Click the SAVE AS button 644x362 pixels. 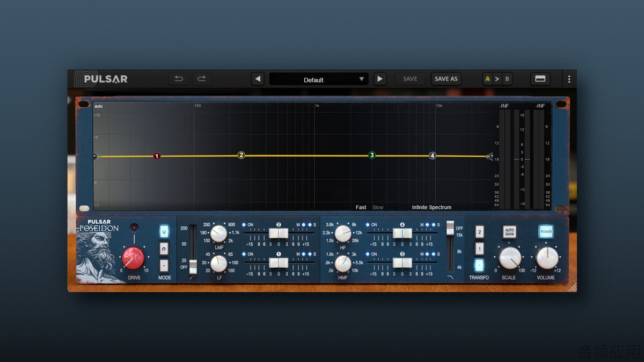click(446, 79)
